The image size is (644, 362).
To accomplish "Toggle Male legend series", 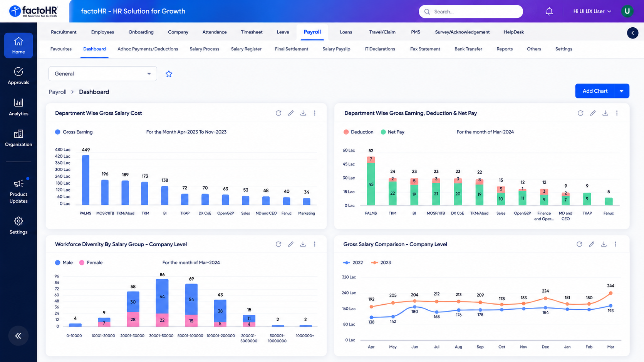I will coord(64,263).
